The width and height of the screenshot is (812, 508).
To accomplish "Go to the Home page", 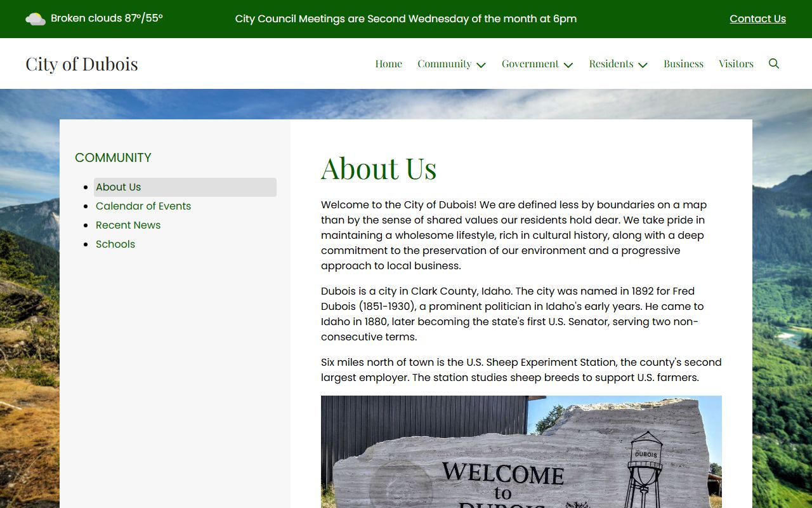I will click(388, 63).
